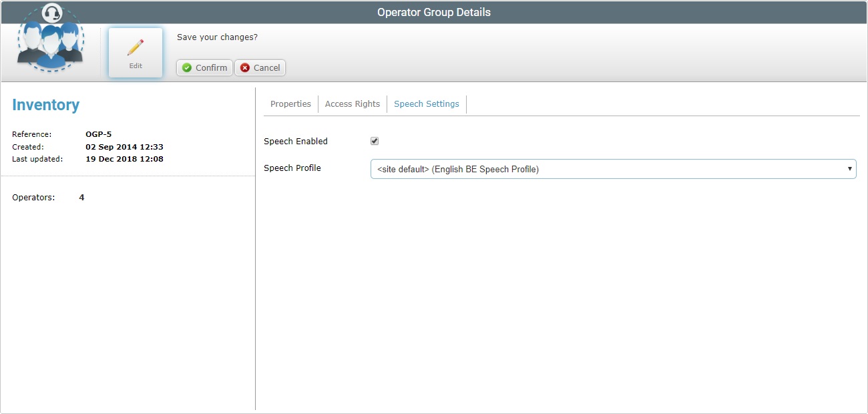Image resolution: width=868 pixels, height=414 pixels.
Task: Click the red X icon on Cancel
Action: pos(244,67)
